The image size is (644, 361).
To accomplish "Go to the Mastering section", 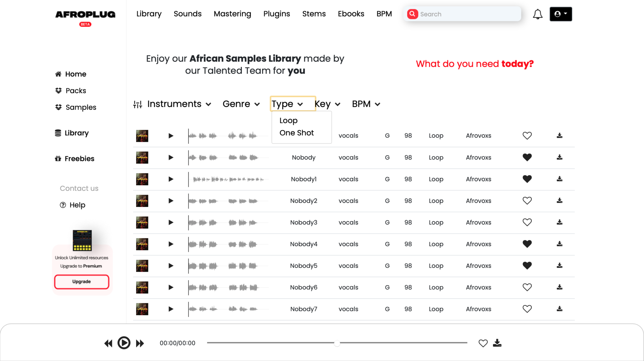I will click(232, 14).
